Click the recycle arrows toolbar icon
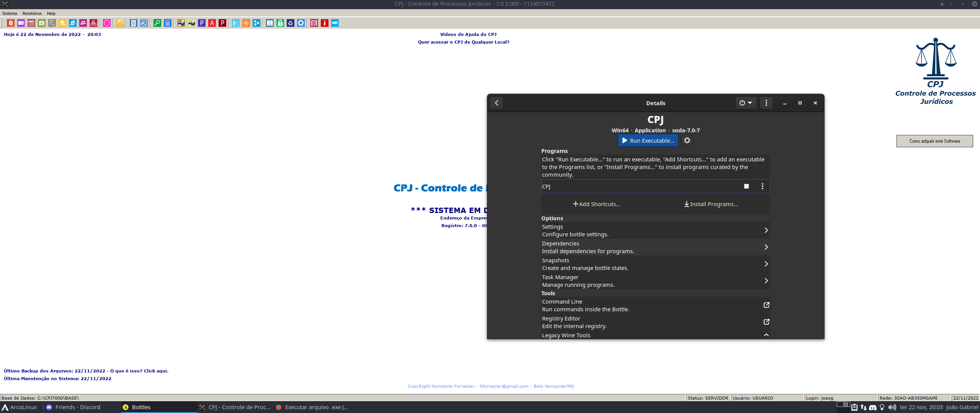The image size is (980, 413). point(291,23)
